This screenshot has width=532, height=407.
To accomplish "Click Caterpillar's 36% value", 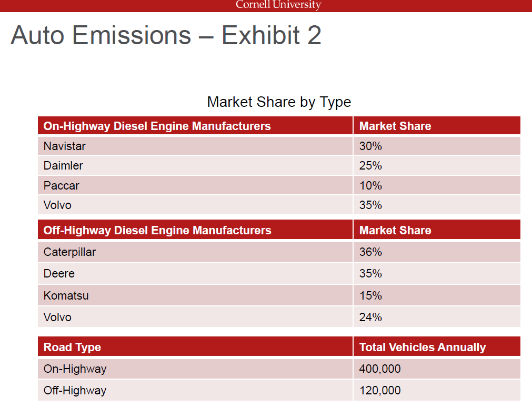I will (370, 252).
